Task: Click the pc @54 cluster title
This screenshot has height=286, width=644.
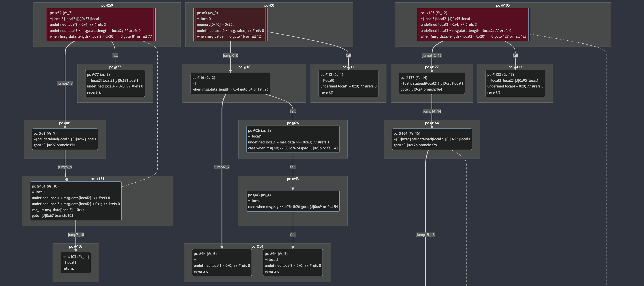Action: (257, 246)
